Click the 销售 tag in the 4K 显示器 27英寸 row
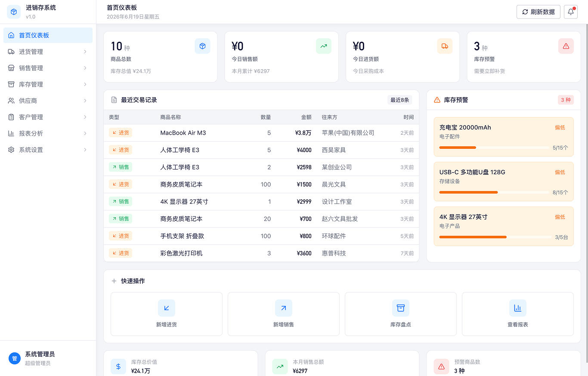 point(121,201)
